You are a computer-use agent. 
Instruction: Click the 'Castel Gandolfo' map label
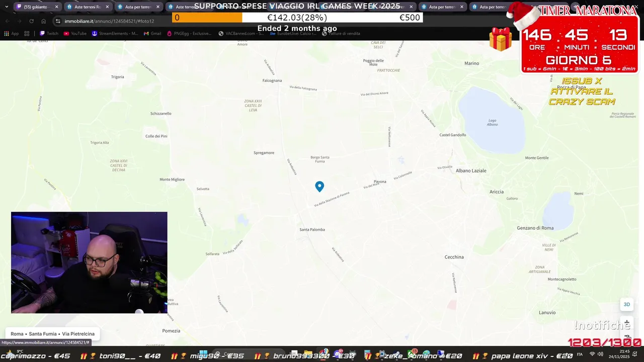click(x=453, y=135)
